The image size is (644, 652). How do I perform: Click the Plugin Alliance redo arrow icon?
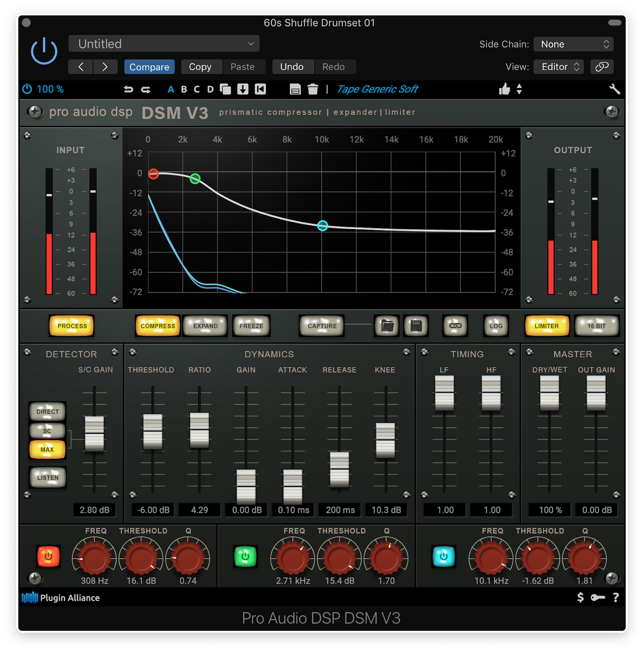146,89
